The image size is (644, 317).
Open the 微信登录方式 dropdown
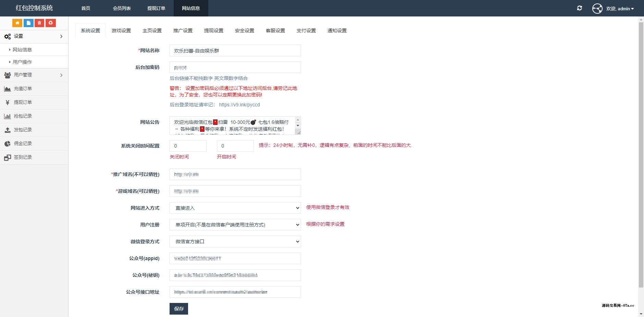pos(235,242)
